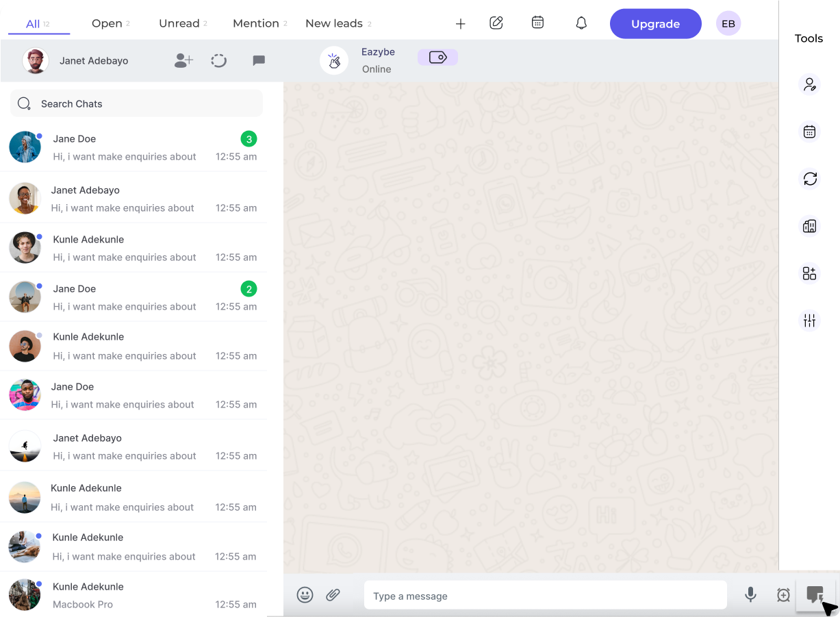Click the quick replies icon at bottom right
This screenshot has width=840, height=617.
click(x=815, y=595)
